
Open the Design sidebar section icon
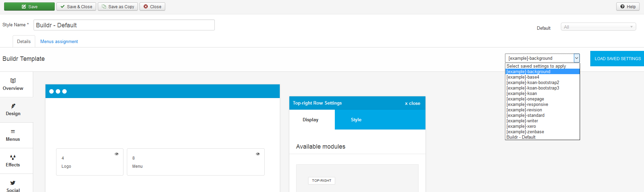(x=13, y=106)
